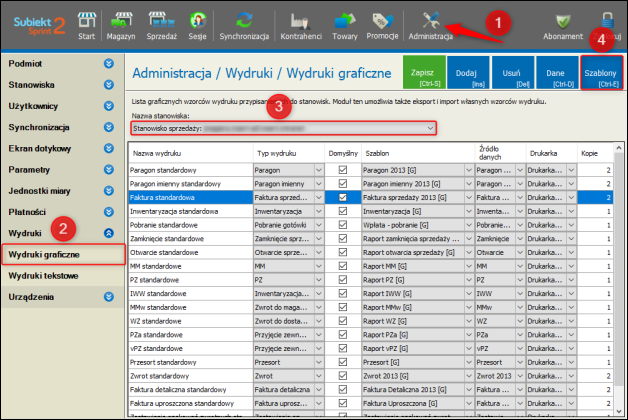Collapse the Wydruki sidebar section

[108, 232]
